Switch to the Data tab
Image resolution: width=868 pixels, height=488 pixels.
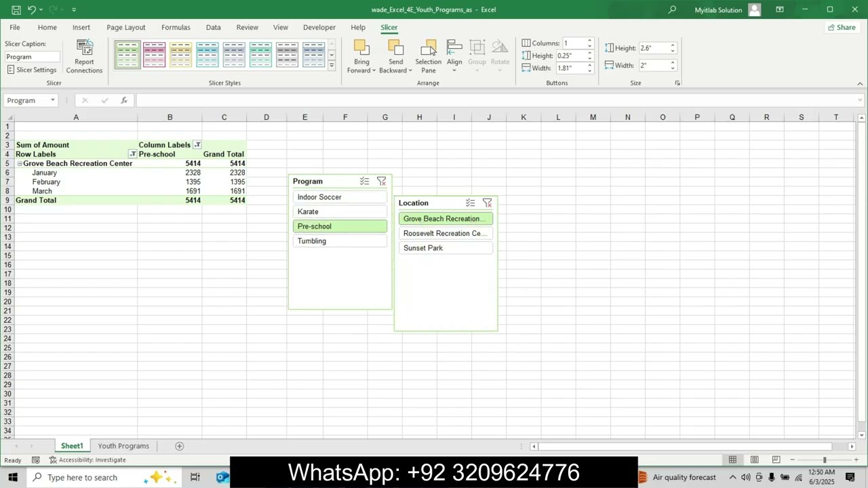click(214, 27)
